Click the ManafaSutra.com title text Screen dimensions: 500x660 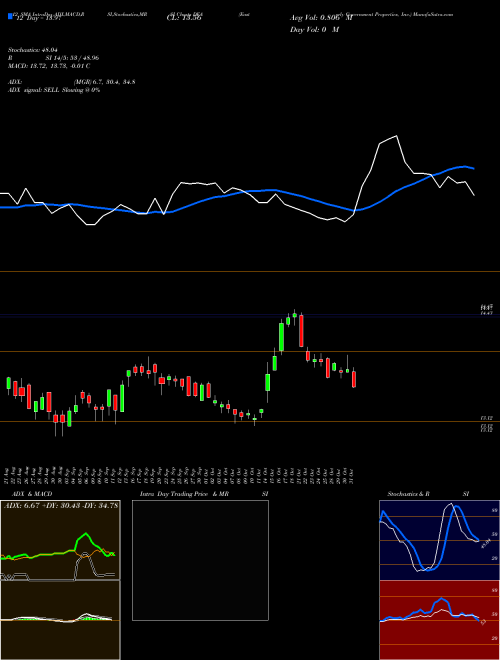[435, 14]
